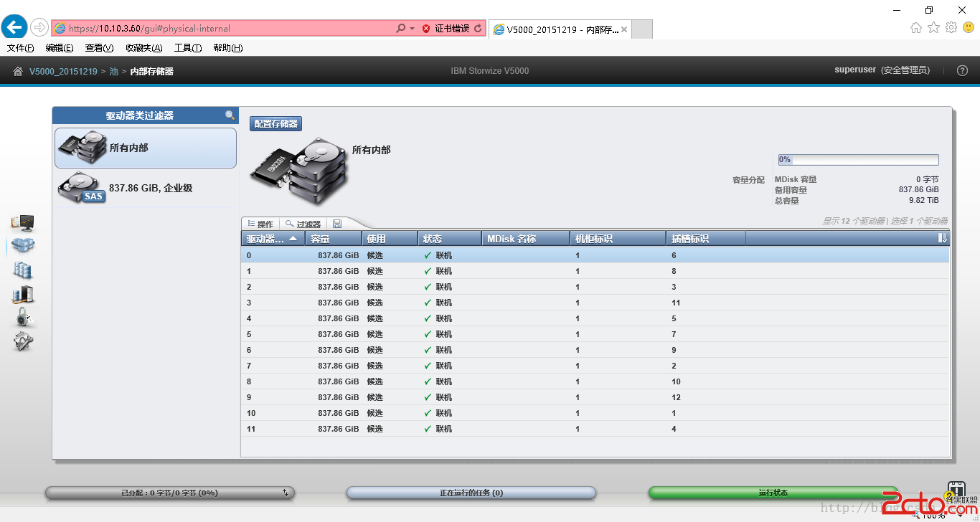Viewport: 980px width, 522px height.
Task: Open the 帮助(H) menu
Action: tap(228, 48)
